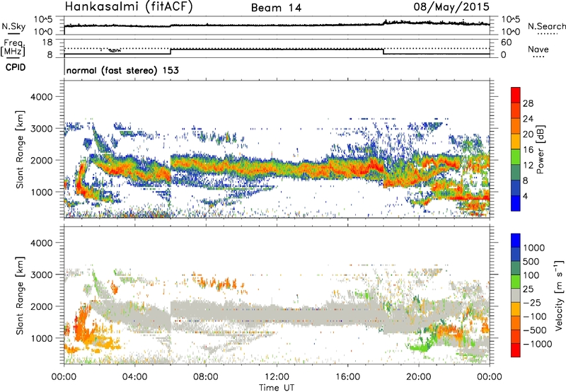Click the 'Time UT' axis label

point(277,388)
